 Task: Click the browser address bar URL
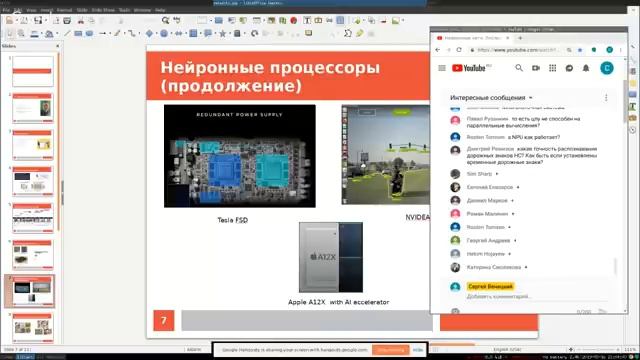click(517, 50)
